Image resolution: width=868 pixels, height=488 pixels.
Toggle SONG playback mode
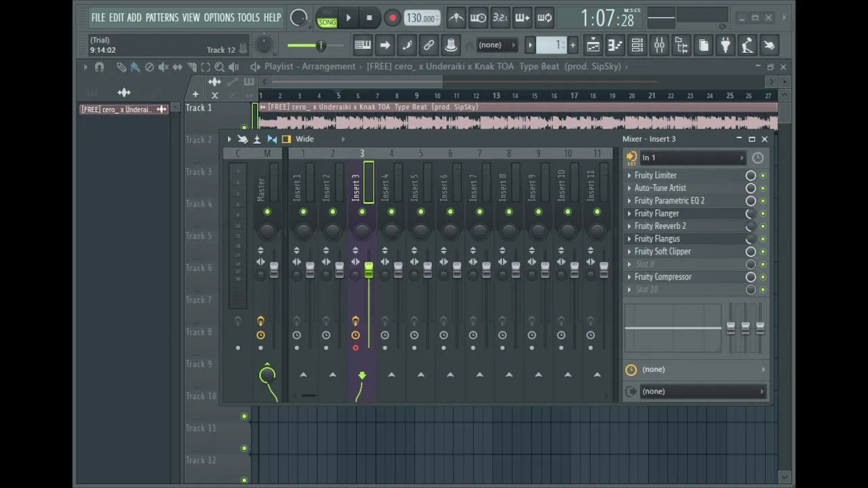coord(327,22)
